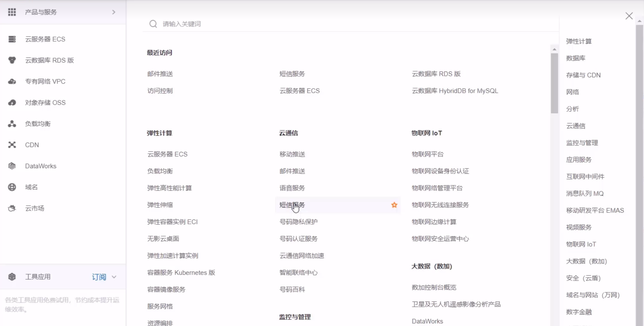
Task: Click the 对象存储 OSS sidebar icon
Action: coord(12,102)
